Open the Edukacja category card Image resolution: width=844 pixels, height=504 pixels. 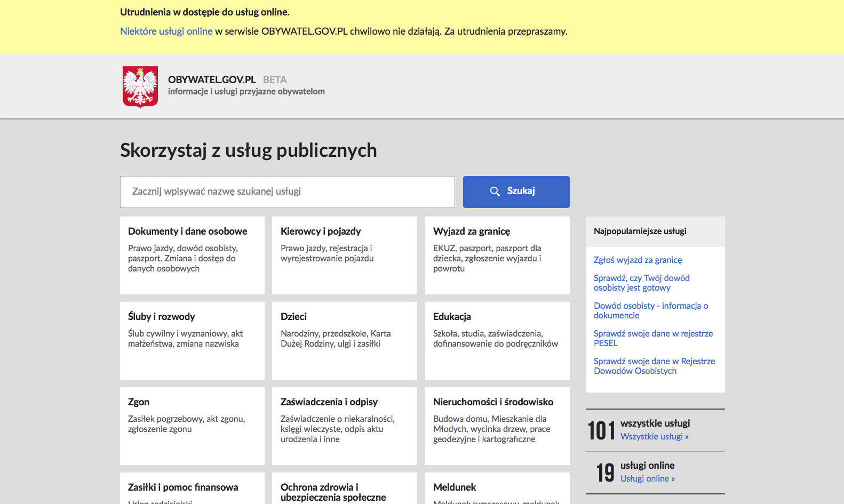click(x=497, y=341)
